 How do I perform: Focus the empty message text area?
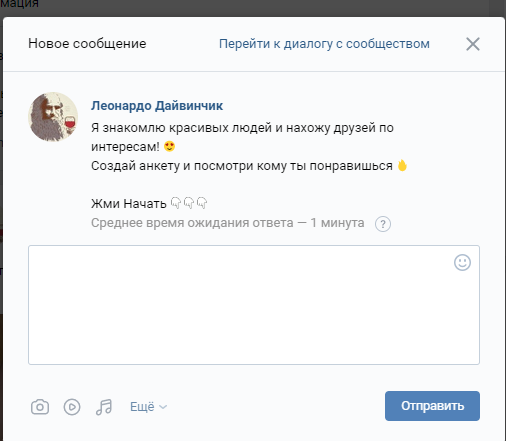pyautogui.click(x=254, y=305)
